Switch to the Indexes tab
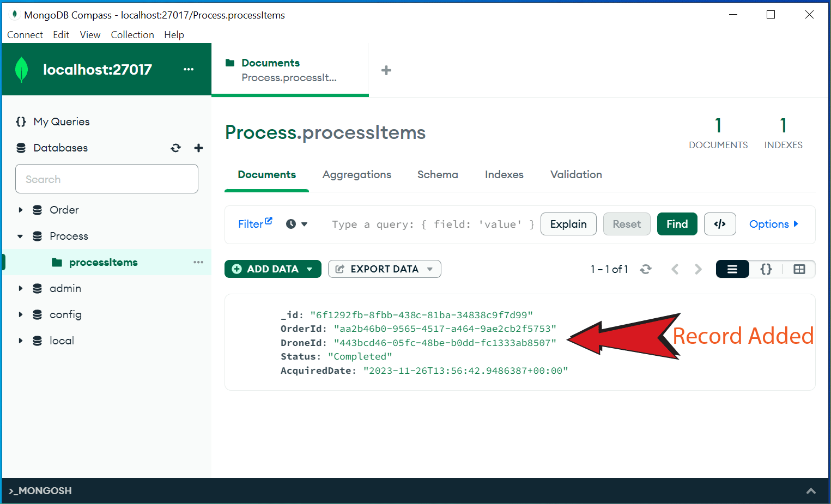831x504 pixels. coord(504,174)
